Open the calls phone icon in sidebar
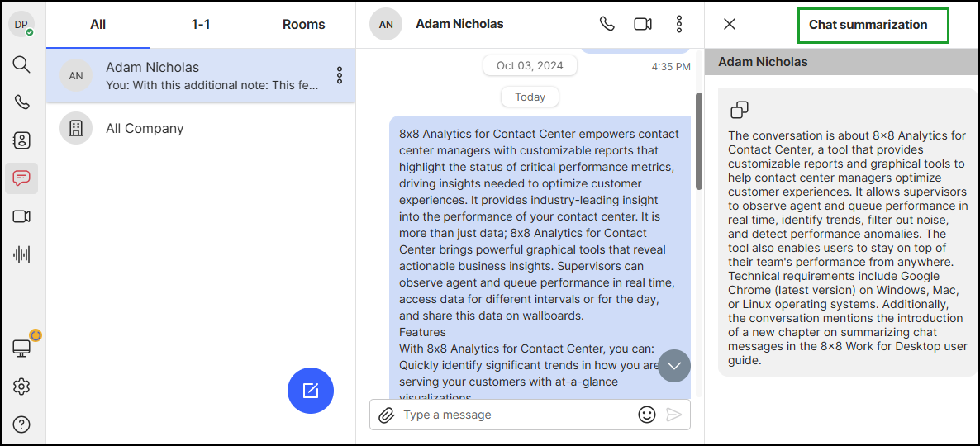980x446 pixels. coord(21,102)
